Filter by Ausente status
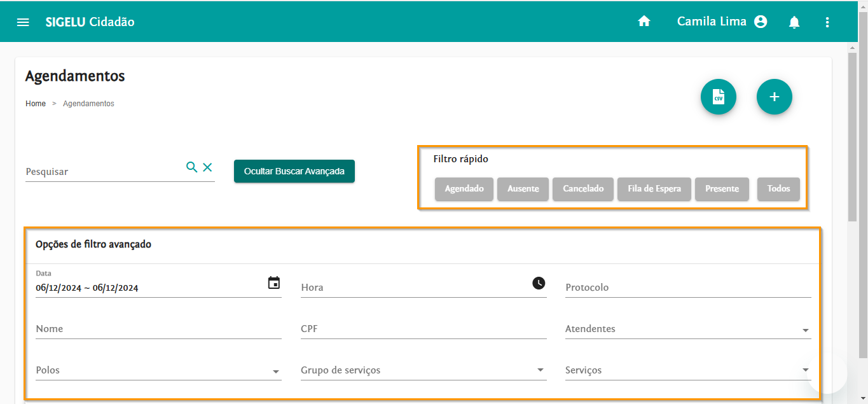This screenshot has width=868, height=404. 523,189
